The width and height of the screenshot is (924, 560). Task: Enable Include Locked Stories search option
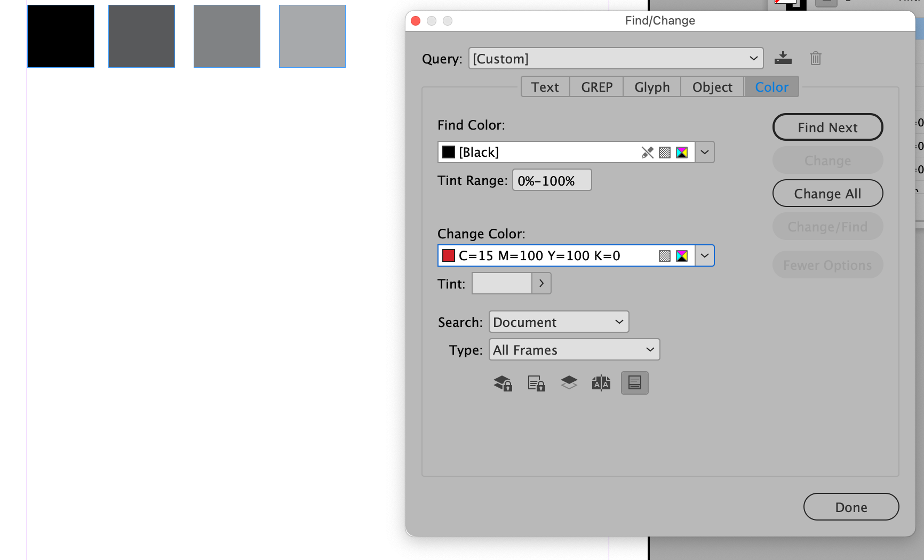pos(536,383)
